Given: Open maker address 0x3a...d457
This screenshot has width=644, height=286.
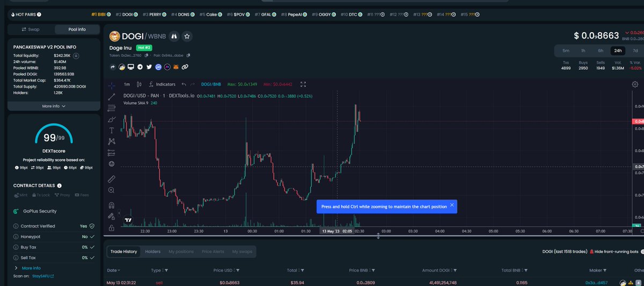Looking at the screenshot, I should (x=596, y=282).
